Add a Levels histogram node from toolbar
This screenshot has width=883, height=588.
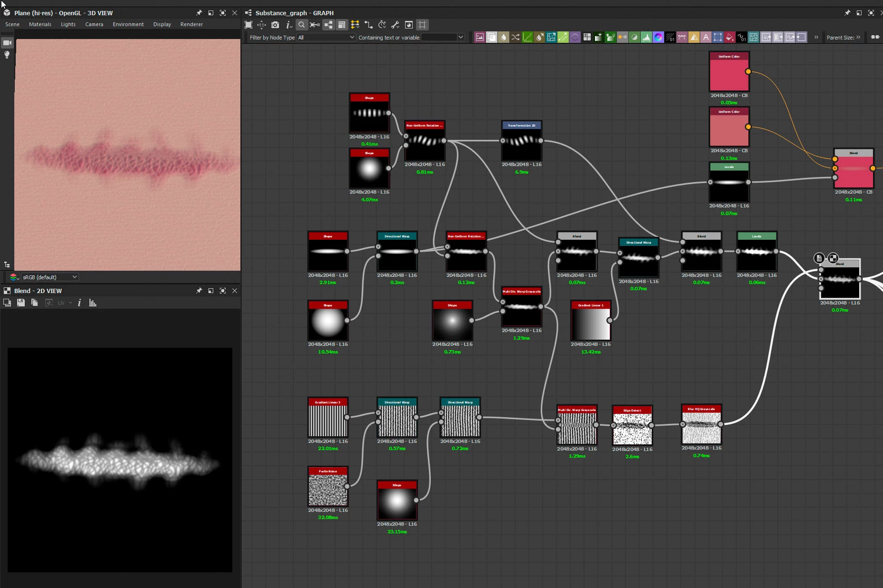coord(646,37)
